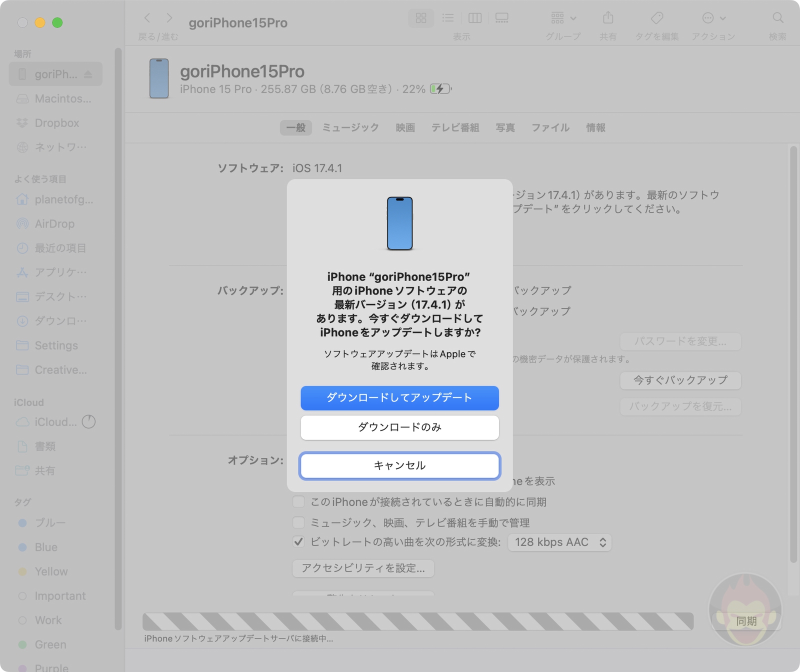Toggle ミュージック、映画、テレビ番組を手動で管理 checkbox
The width and height of the screenshot is (800, 672).
coord(298,522)
